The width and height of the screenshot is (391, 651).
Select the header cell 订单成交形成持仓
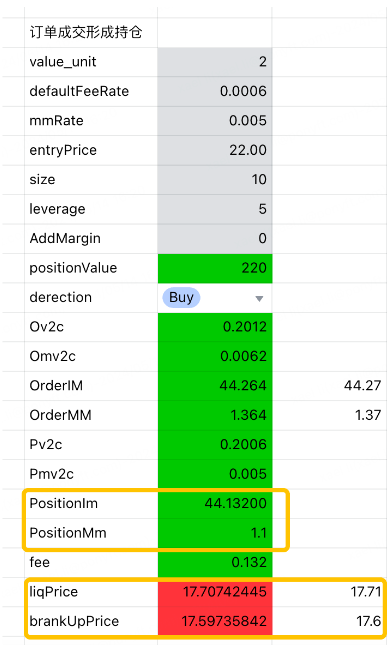point(91,32)
